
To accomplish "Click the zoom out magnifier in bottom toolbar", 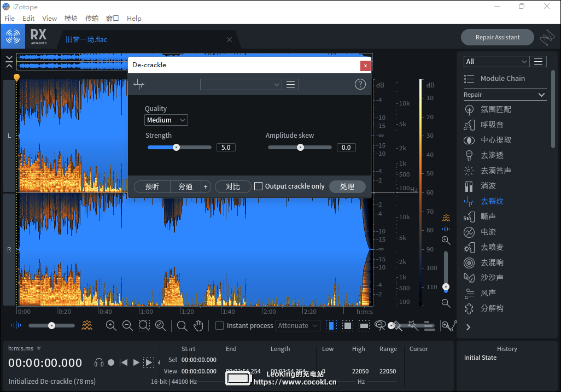I will tap(127, 325).
